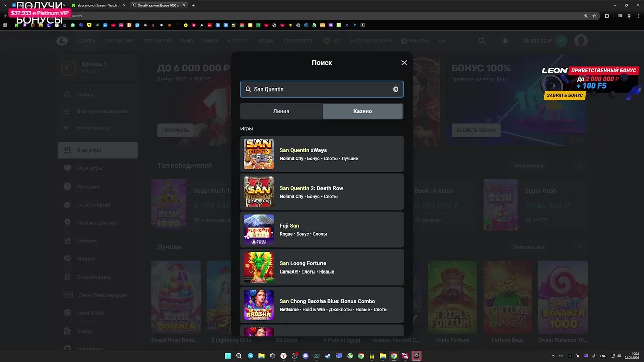Screen dimensions: 644x362
Task: Select Все игры in the sidebar
Action: click(98, 150)
